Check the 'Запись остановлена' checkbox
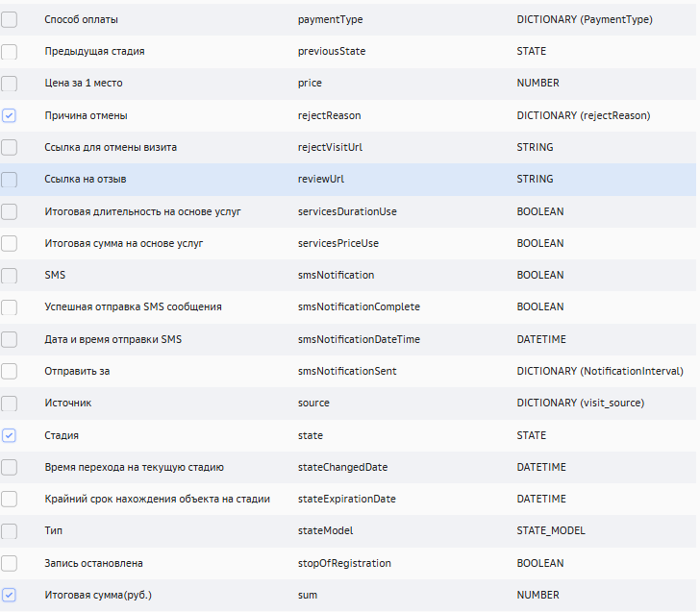 [9, 563]
